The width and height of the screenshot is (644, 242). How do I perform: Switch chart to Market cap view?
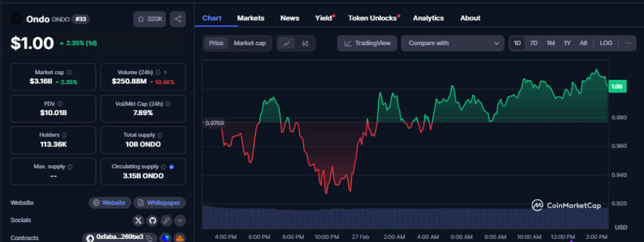[250, 43]
